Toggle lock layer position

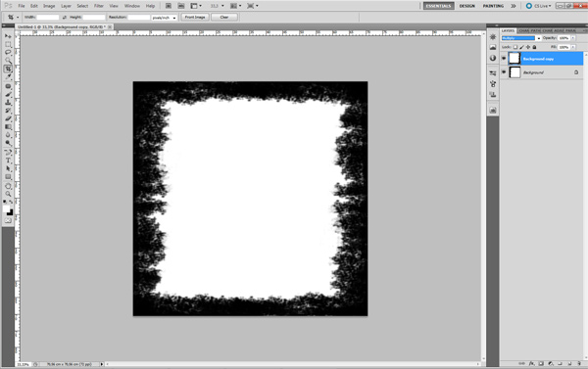point(528,47)
